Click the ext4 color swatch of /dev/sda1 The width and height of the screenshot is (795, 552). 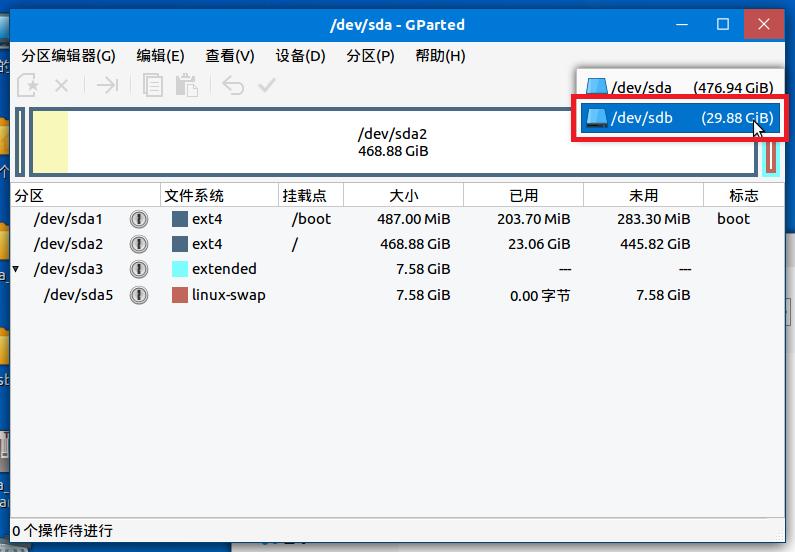coord(180,219)
